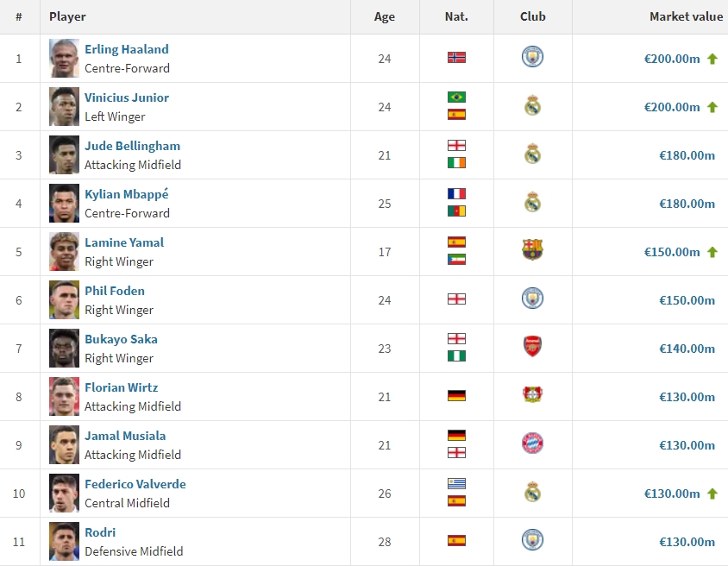Click the Uruguay flag for Federico Valverde

(456, 483)
